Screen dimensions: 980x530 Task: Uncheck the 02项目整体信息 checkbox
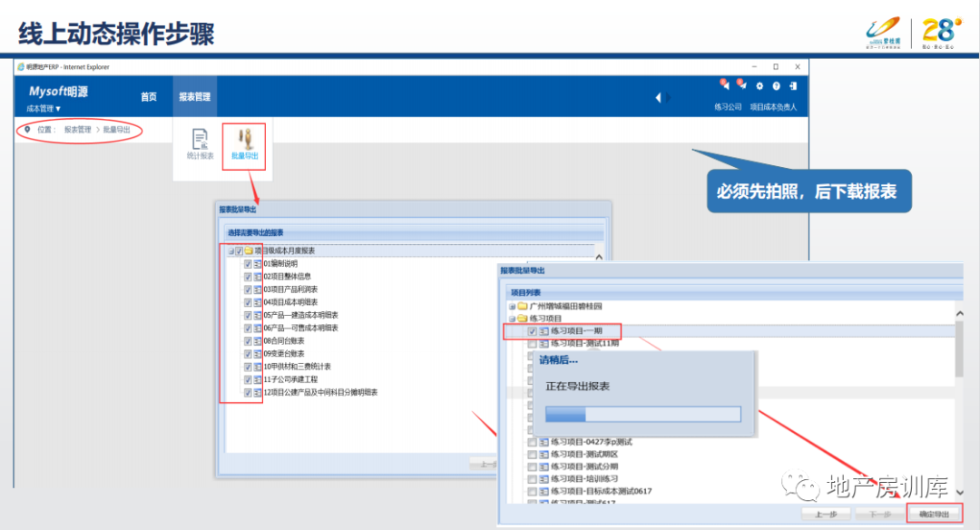[x=248, y=276]
